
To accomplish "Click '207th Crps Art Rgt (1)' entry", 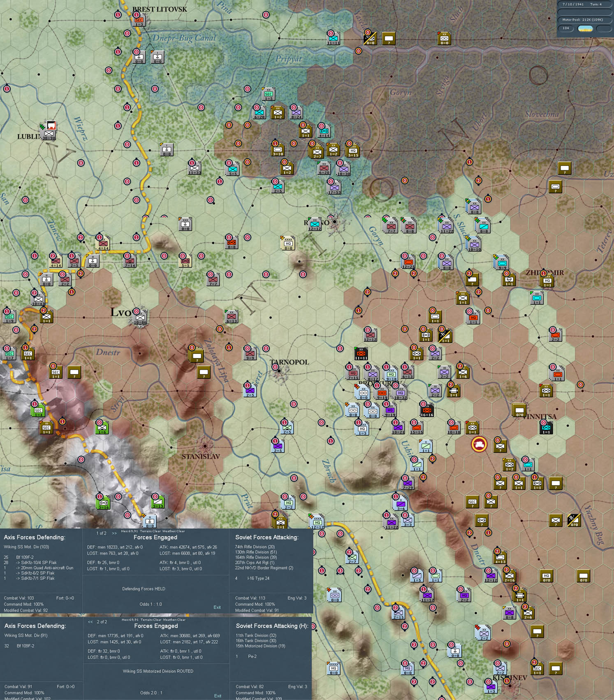I will click(255, 563).
